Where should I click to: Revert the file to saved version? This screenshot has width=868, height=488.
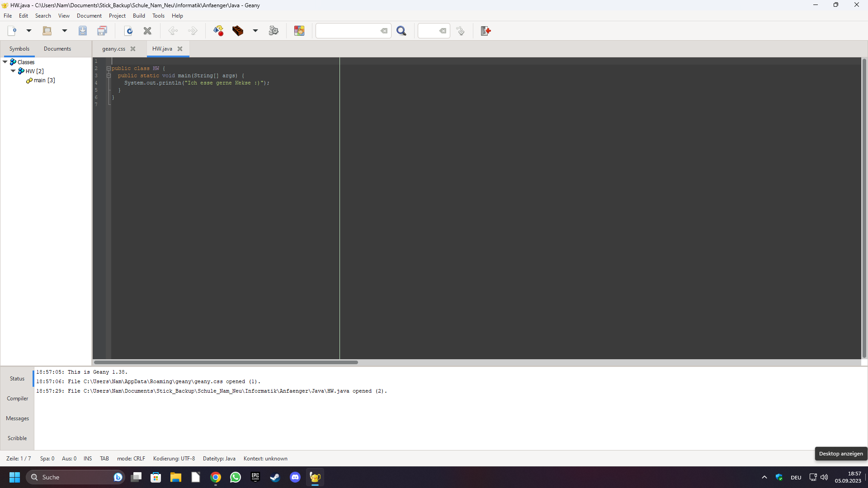point(129,31)
